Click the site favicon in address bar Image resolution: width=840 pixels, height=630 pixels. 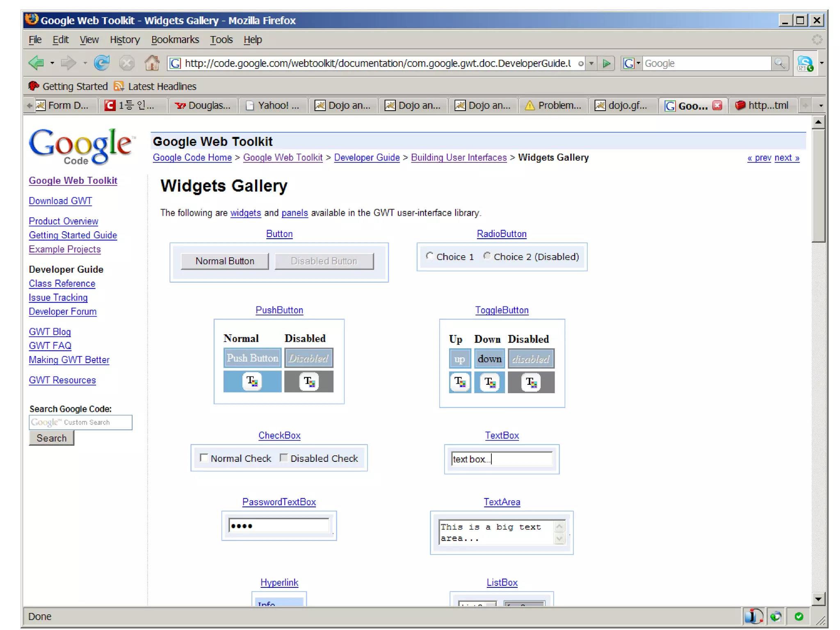point(176,64)
